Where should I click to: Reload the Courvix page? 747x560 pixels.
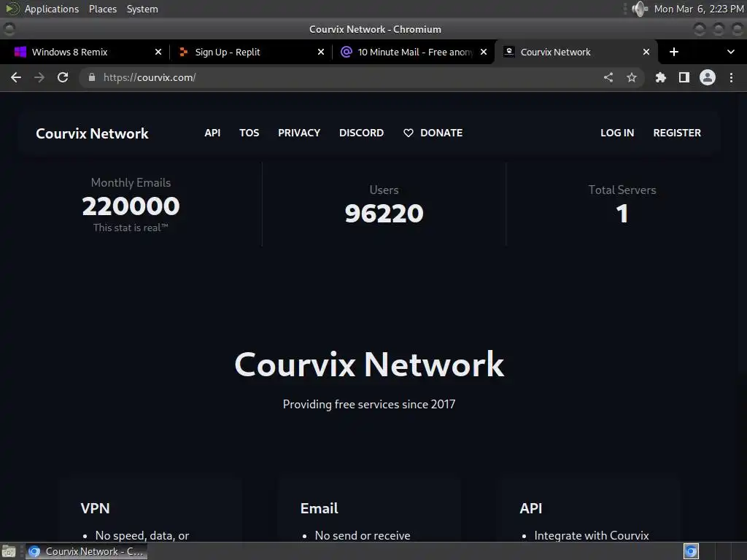(x=63, y=77)
